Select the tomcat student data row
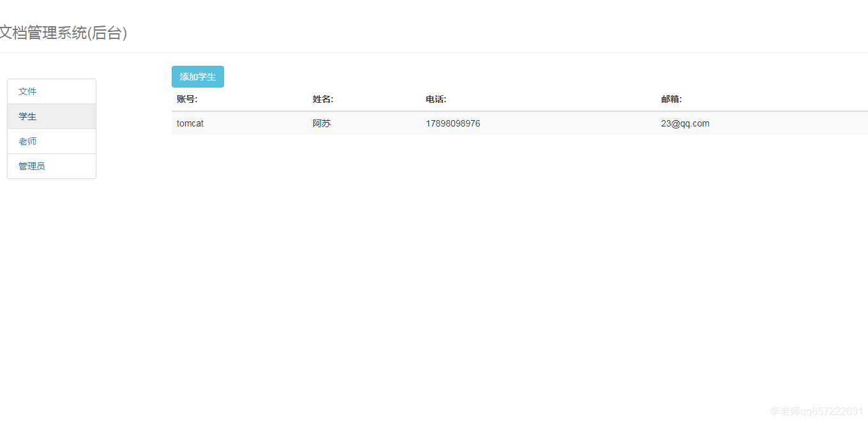Image resolution: width=868 pixels, height=423 pixels. pos(447,123)
